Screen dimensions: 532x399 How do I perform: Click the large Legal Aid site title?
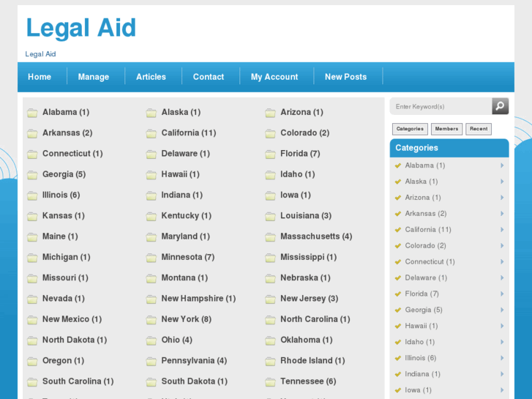tap(81, 28)
